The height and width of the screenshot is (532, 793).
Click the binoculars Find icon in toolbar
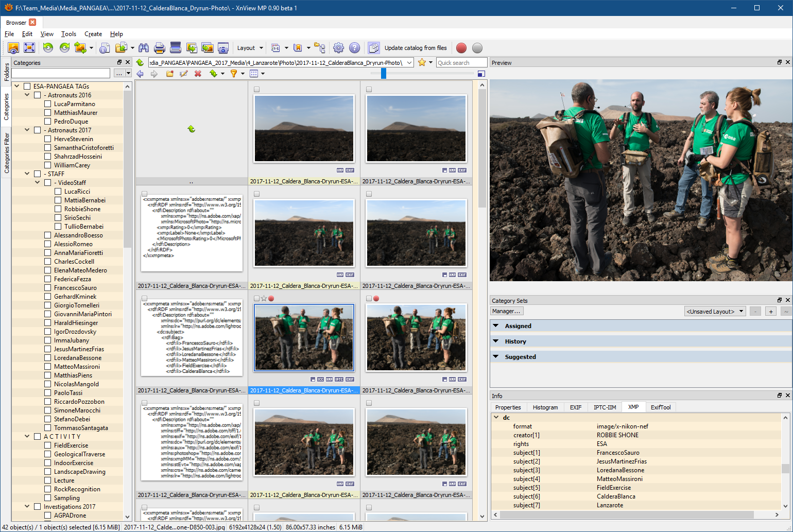pyautogui.click(x=144, y=48)
